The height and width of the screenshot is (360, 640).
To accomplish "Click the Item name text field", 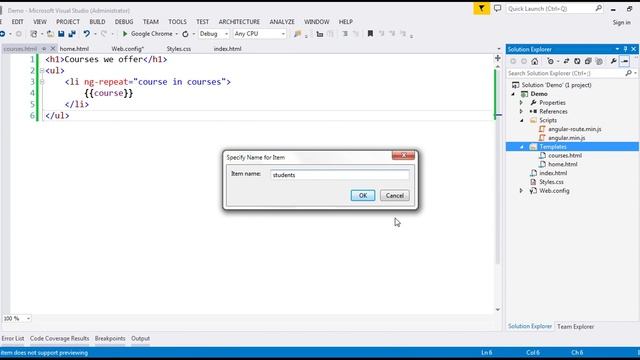I will point(340,175).
